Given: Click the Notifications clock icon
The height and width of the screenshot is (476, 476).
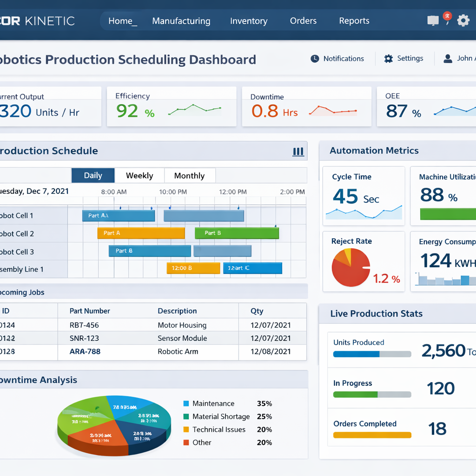Looking at the screenshot, I should pyautogui.click(x=315, y=58).
